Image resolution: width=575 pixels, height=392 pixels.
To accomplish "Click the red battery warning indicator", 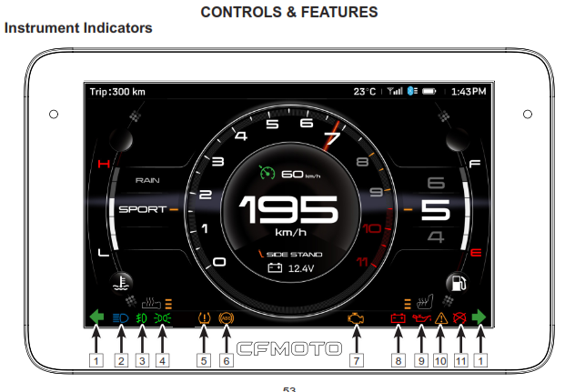I will [398, 318].
